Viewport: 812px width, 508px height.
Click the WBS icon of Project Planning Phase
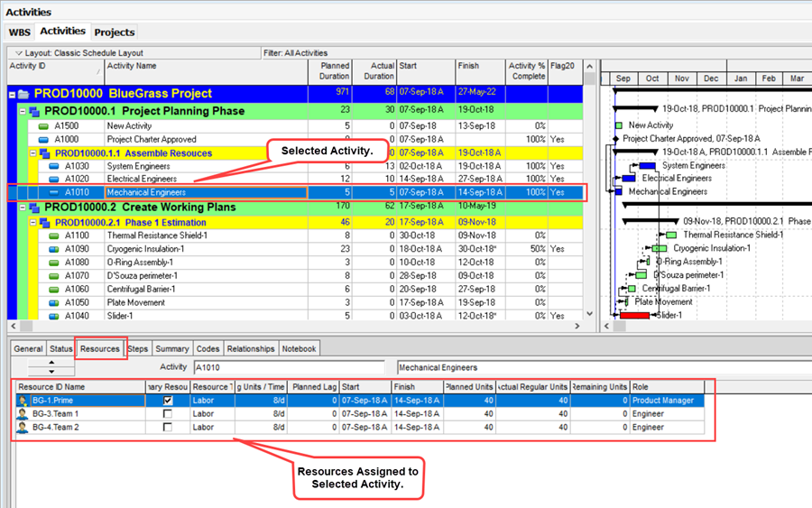(x=34, y=111)
